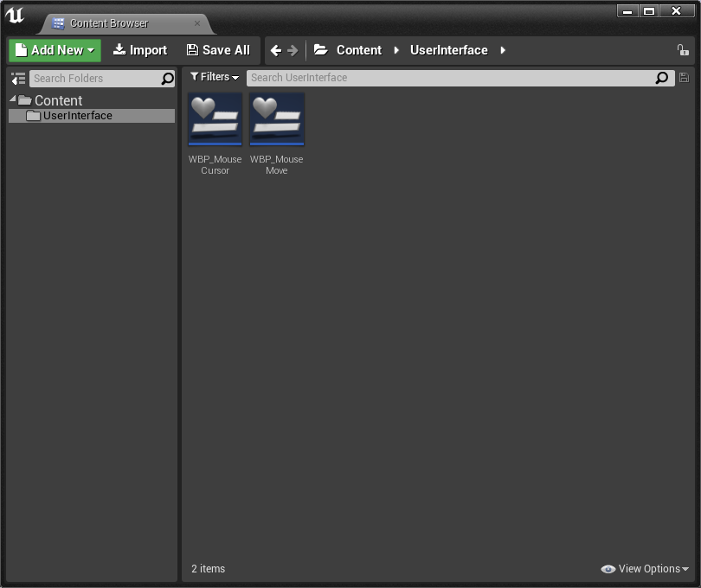701x588 pixels.
Task: Toggle the content browser lock icon
Action: (683, 49)
